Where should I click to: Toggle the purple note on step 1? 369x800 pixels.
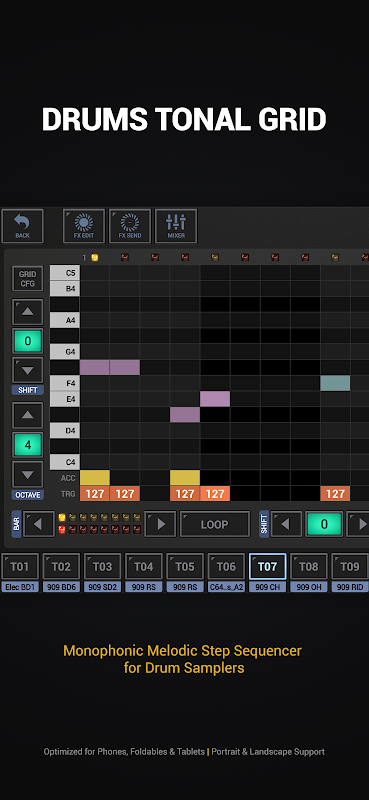click(x=95, y=367)
